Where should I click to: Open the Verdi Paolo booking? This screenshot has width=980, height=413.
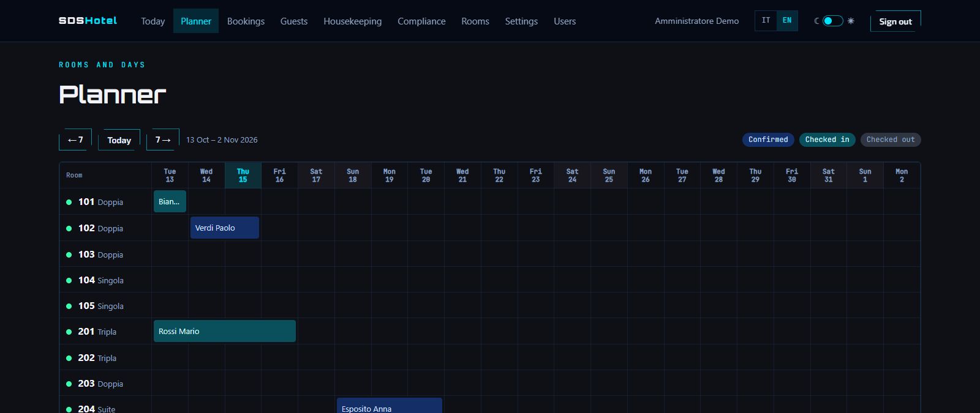tap(225, 228)
